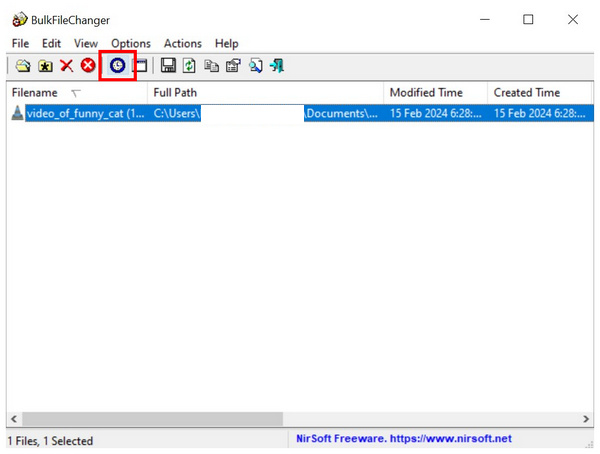Open the Properties toolbar icon
The height and width of the screenshot is (454, 600).
coord(233,66)
